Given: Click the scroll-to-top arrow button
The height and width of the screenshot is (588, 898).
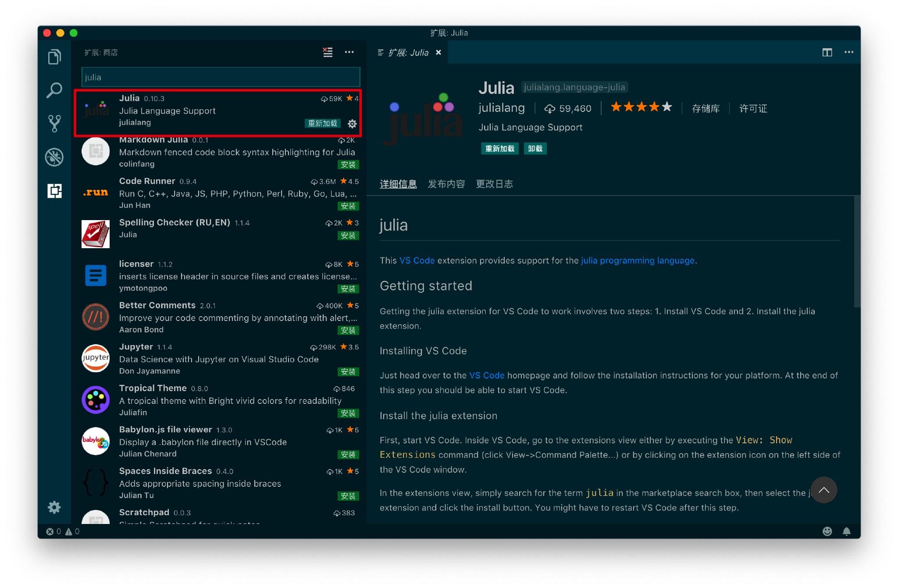Looking at the screenshot, I should (823, 490).
